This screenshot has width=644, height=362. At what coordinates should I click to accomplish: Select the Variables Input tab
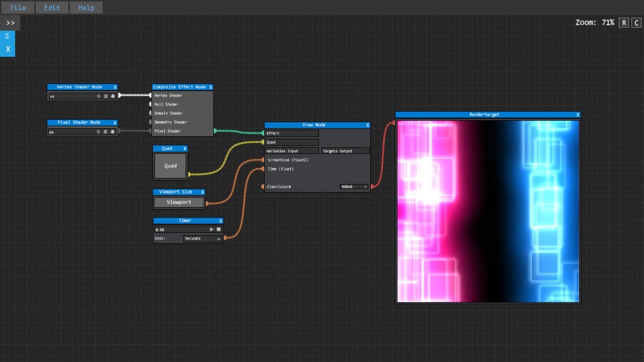[292, 150]
